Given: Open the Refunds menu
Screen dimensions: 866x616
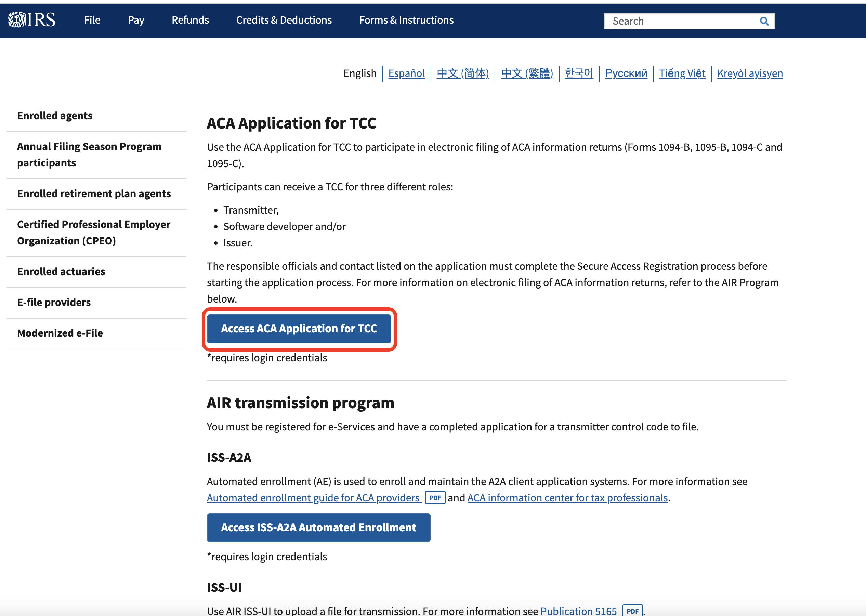Looking at the screenshot, I should tap(190, 20).
